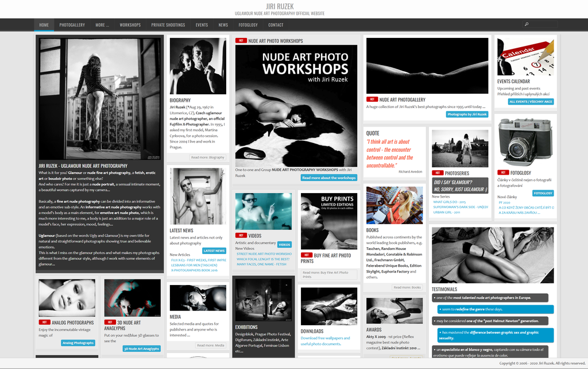Viewport: 588px width, 369px height.
Task: Click the Read more: Books button
Action: [407, 287]
